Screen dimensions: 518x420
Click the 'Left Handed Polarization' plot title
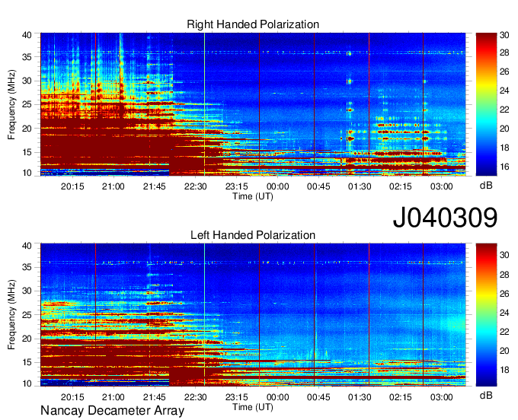point(253,235)
